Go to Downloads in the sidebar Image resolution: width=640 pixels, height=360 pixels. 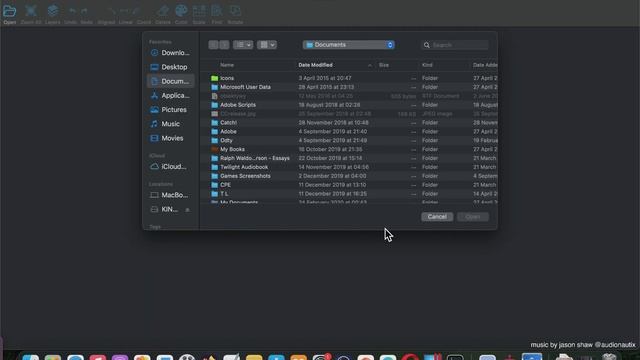point(170,53)
